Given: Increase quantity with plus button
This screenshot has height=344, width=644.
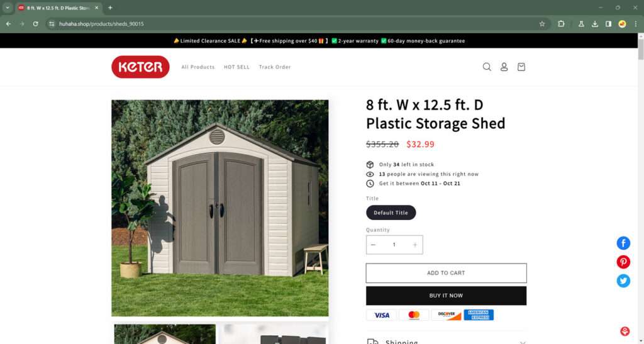Looking at the screenshot, I should [415, 245].
